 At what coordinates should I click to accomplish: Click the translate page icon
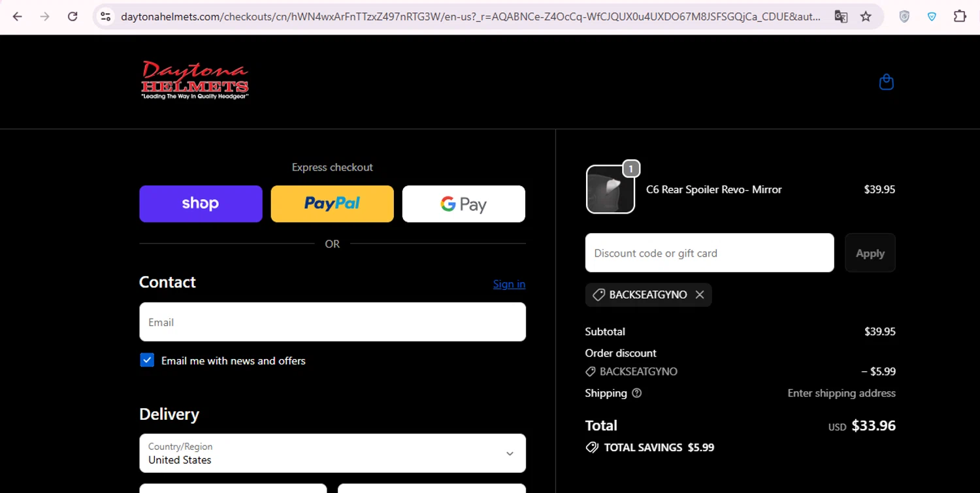coord(841,16)
